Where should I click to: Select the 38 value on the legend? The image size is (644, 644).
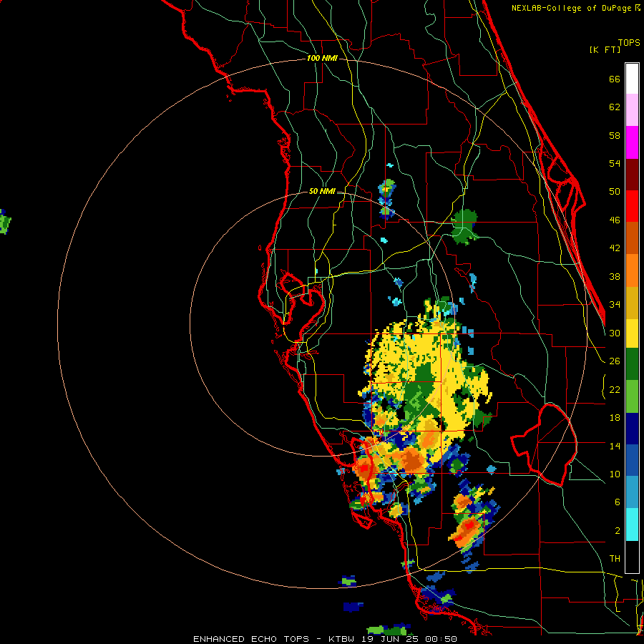tap(615, 276)
